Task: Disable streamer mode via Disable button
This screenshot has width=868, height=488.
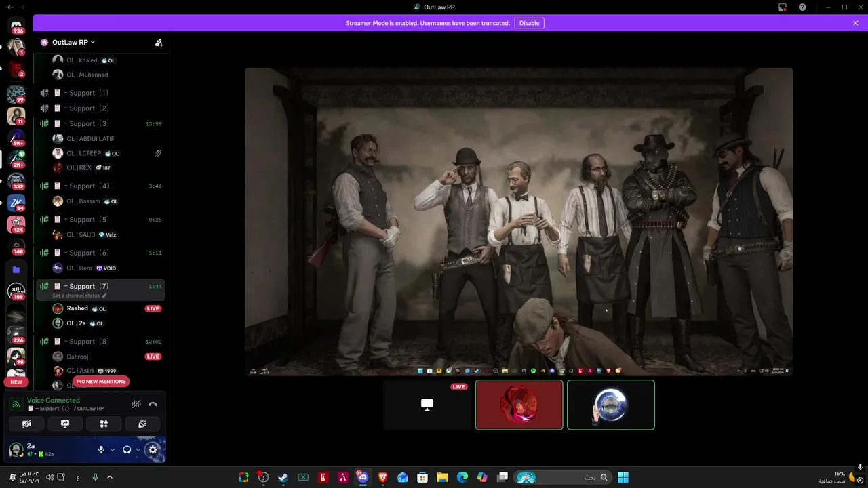Action: click(x=529, y=23)
